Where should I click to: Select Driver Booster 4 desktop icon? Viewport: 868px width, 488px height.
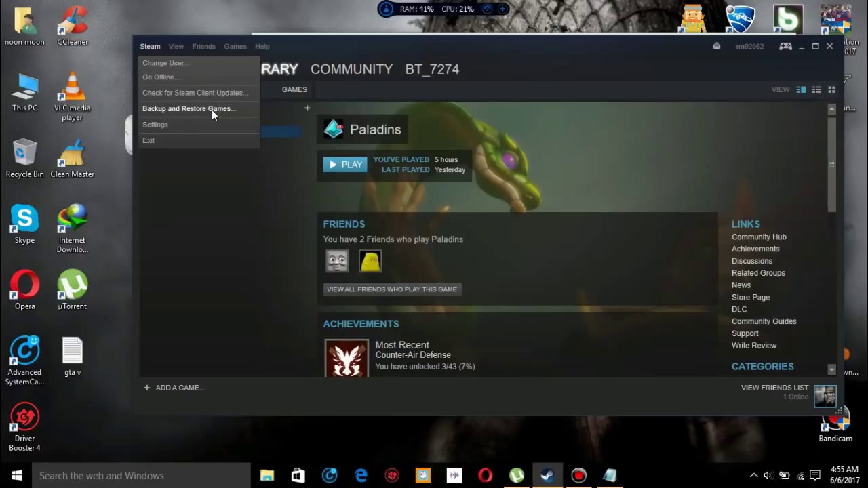[x=24, y=427]
